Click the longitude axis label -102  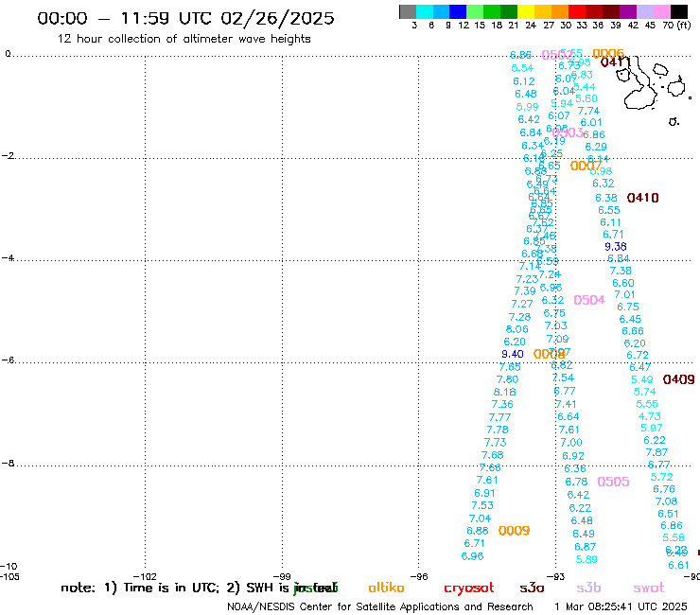click(x=146, y=576)
